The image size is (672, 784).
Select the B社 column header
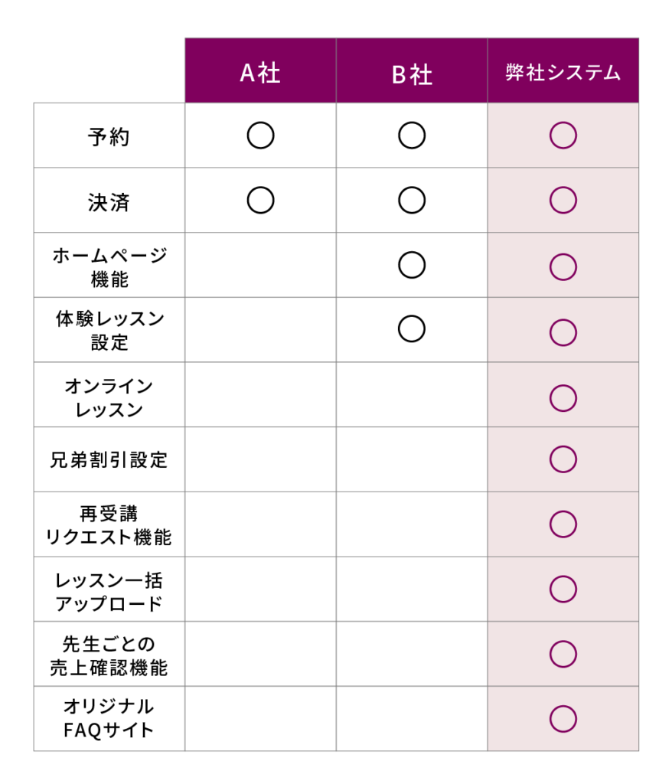point(412,73)
